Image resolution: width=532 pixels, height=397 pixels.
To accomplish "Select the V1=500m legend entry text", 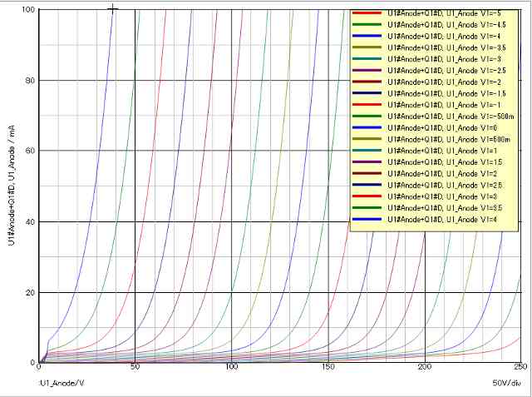I will pos(447,138).
